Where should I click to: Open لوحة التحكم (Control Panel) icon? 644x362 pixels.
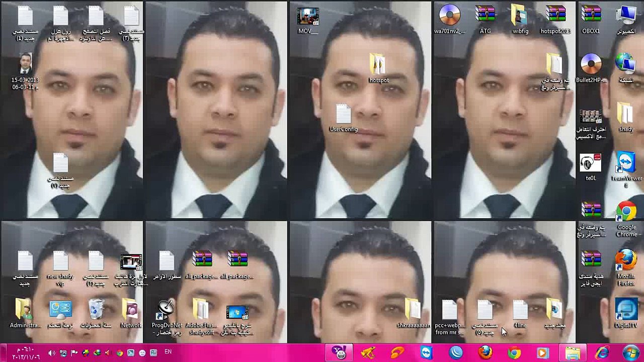60,314
